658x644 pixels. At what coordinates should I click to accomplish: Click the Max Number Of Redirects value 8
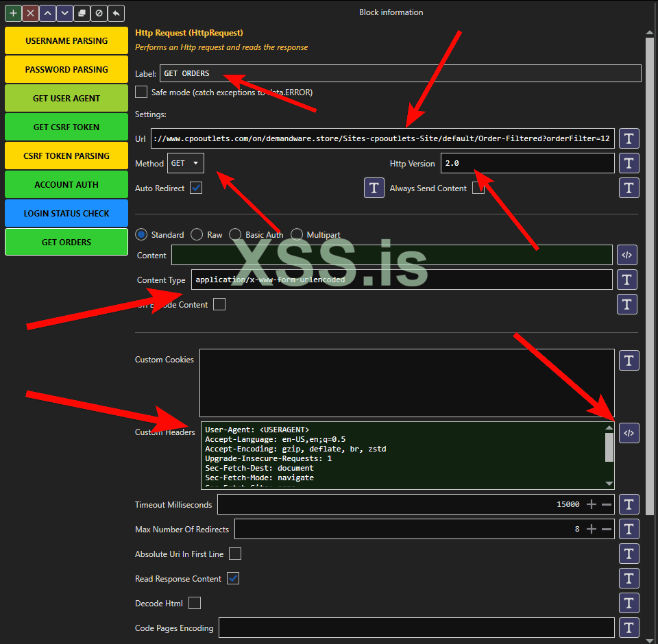point(577,529)
